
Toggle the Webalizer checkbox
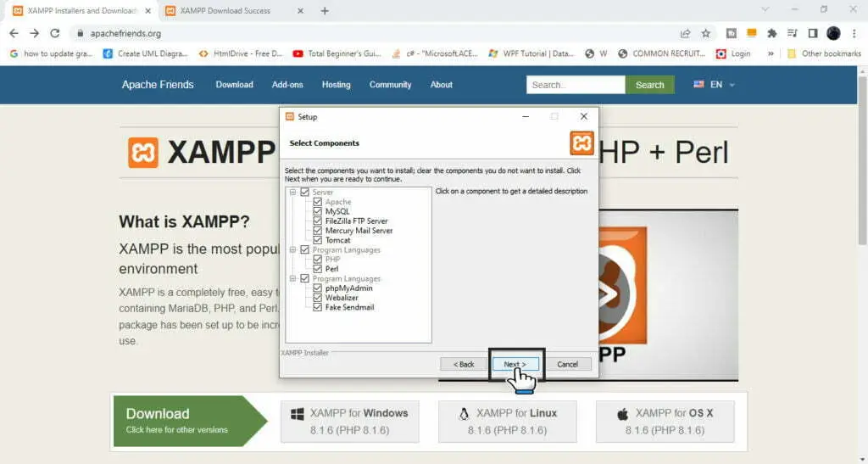point(317,298)
